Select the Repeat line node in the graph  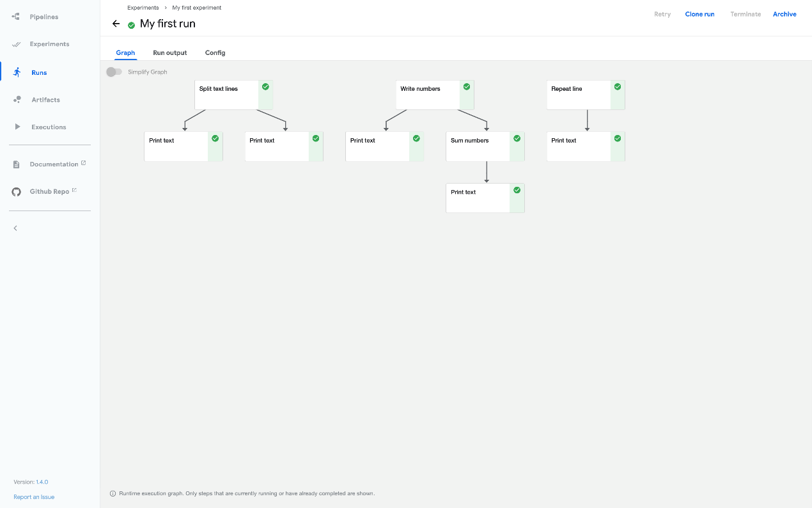(575, 94)
